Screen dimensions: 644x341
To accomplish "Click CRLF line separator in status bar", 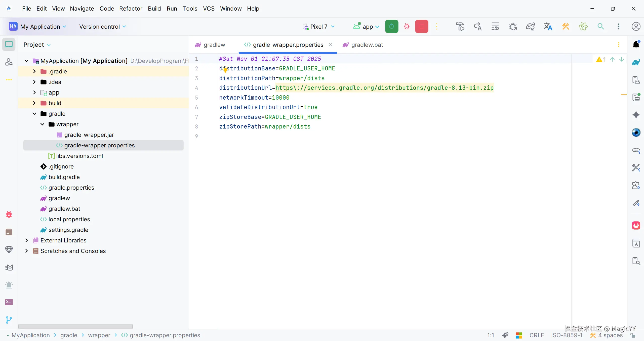I will [536, 335].
